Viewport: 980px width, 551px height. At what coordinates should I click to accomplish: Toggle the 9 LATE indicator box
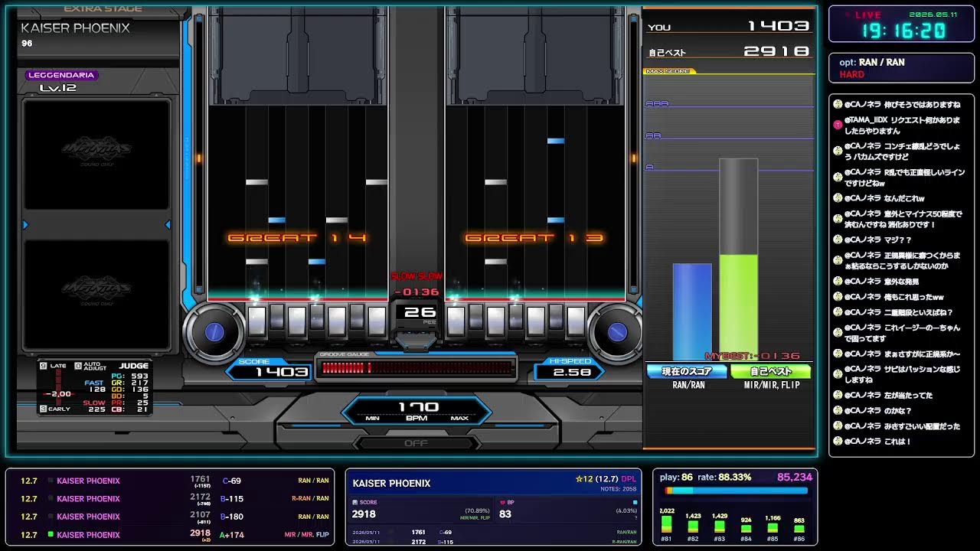[43, 366]
